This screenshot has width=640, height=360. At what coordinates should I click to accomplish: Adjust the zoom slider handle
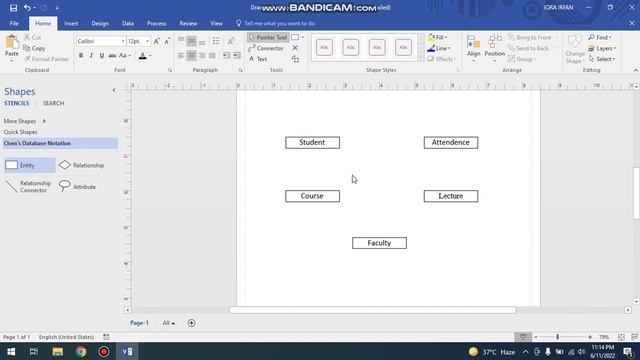558,337
